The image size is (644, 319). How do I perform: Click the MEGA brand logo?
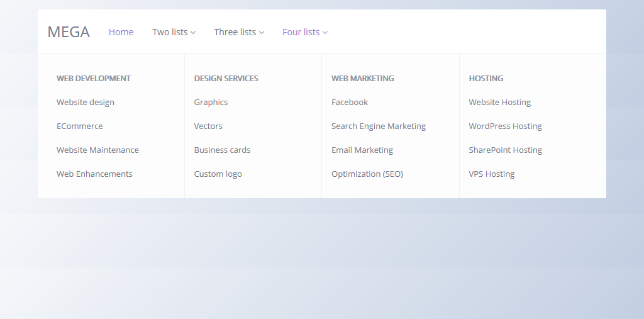(x=69, y=32)
